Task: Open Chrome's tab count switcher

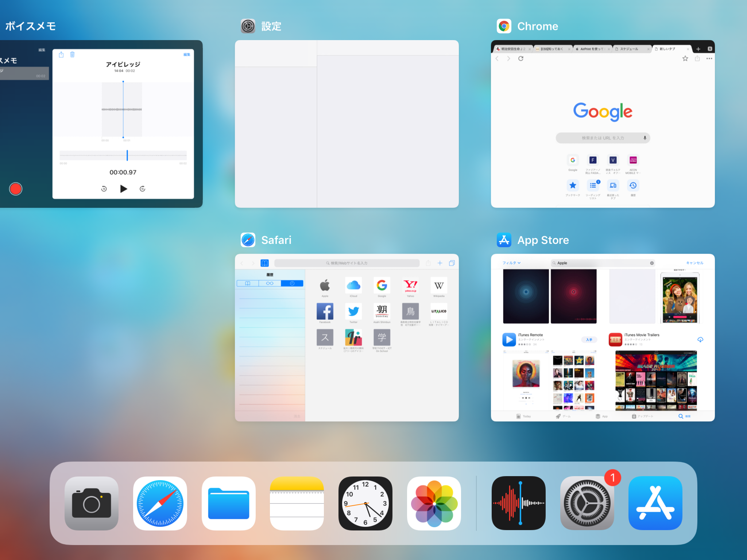Action: 710,48
